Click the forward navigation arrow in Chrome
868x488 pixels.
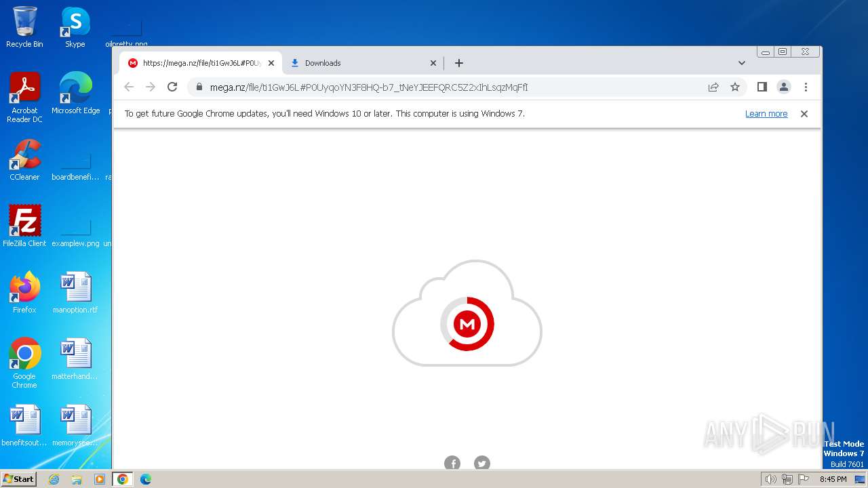[151, 87]
